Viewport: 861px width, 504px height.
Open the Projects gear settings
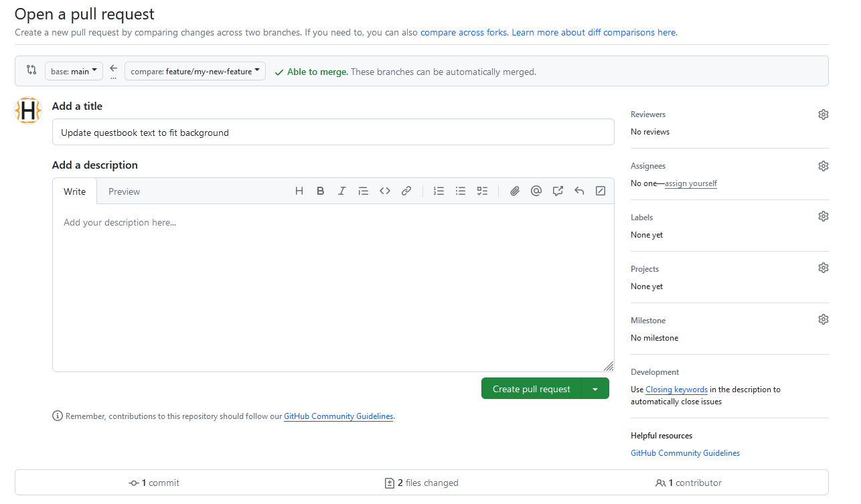pyautogui.click(x=824, y=268)
